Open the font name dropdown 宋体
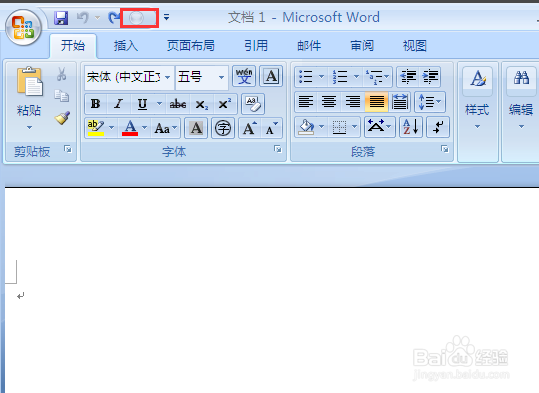539x393 pixels. click(x=167, y=77)
